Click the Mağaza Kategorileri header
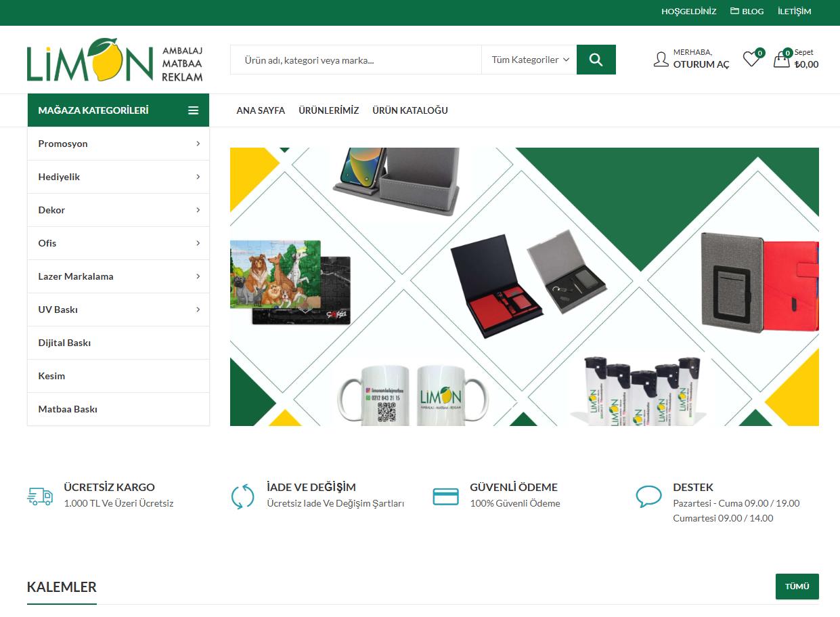This screenshot has height=617, width=840. click(x=118, y=110)
